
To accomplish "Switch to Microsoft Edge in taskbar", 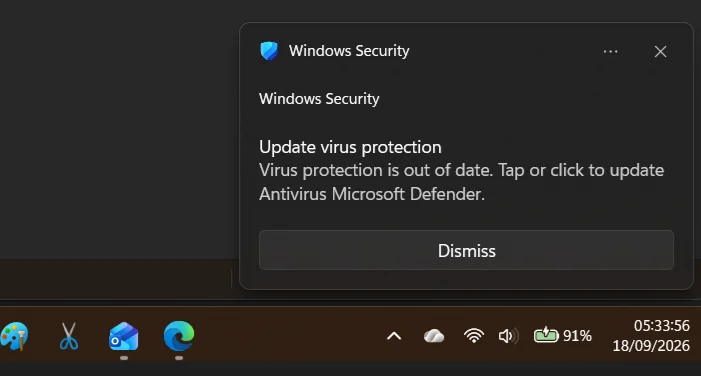I will (x=179, y=336).
